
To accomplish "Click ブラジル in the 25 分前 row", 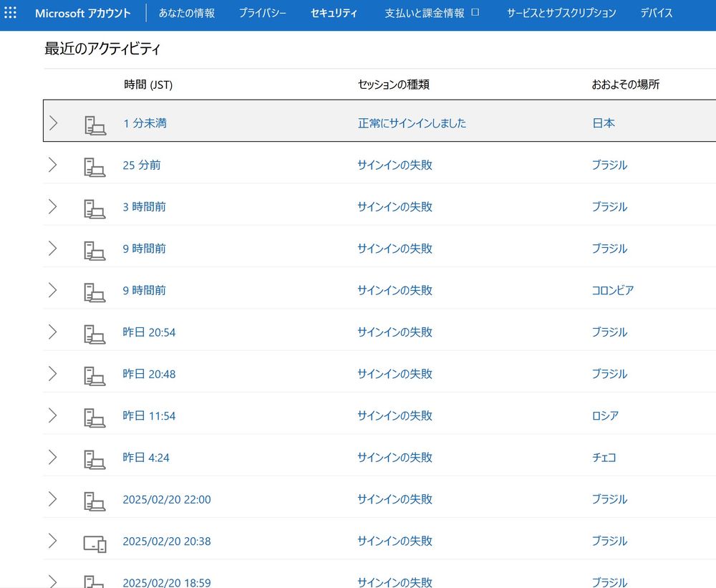I will click(609, 165).
